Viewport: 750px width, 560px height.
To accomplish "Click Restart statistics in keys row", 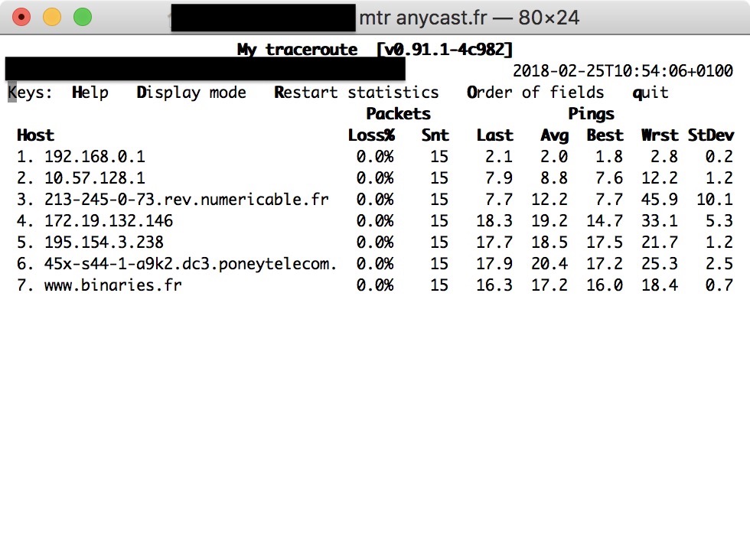I will pos(357,93).
